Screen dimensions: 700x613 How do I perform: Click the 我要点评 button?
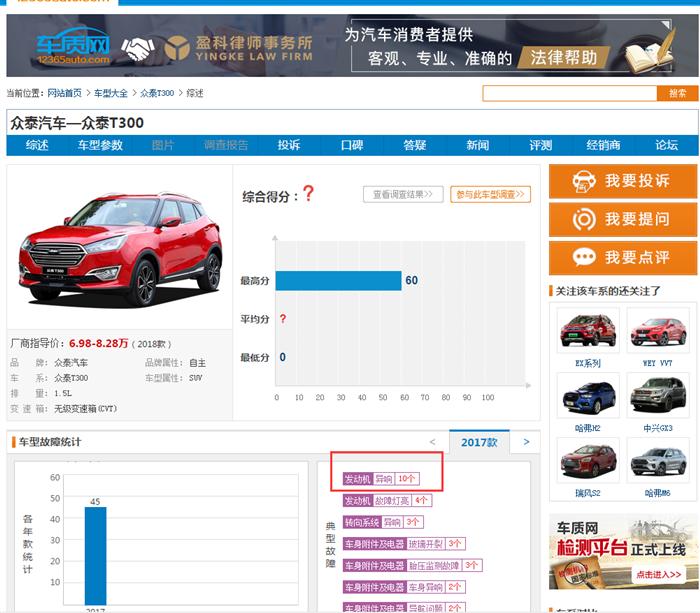623,258
